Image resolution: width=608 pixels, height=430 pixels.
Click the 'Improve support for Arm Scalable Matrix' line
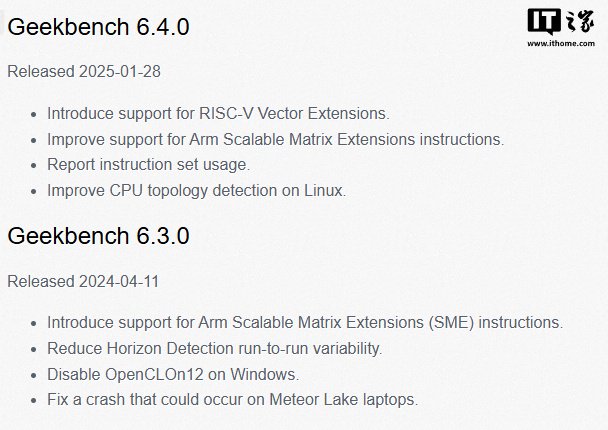[275, 139]
